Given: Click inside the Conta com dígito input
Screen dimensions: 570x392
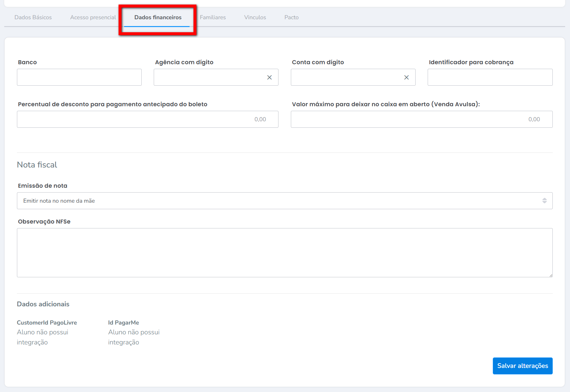Looking at the screenshot, I should pos(345,77).
